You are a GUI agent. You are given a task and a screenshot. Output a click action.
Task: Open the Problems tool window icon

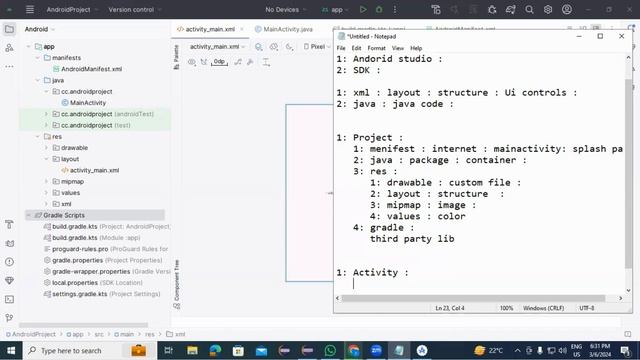click(9, 262)
